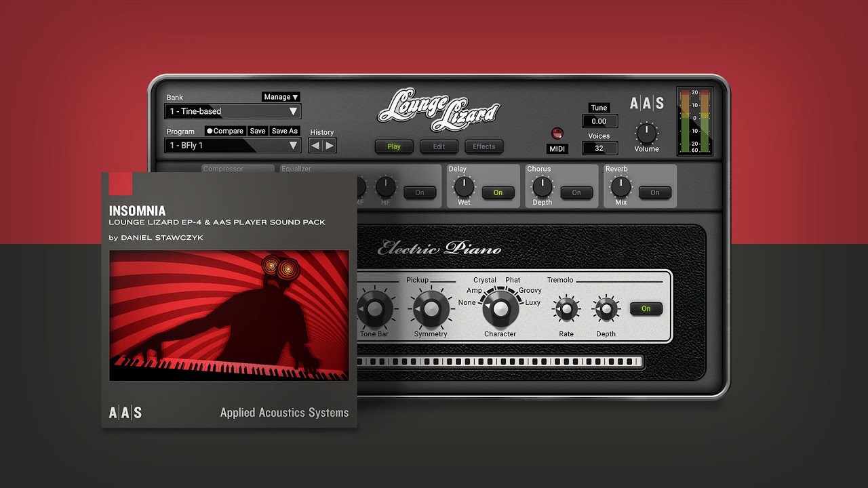Image resolution: width=868 pixels, height=488 pixels.
Task: Click the output level meter
Action: 694,121
